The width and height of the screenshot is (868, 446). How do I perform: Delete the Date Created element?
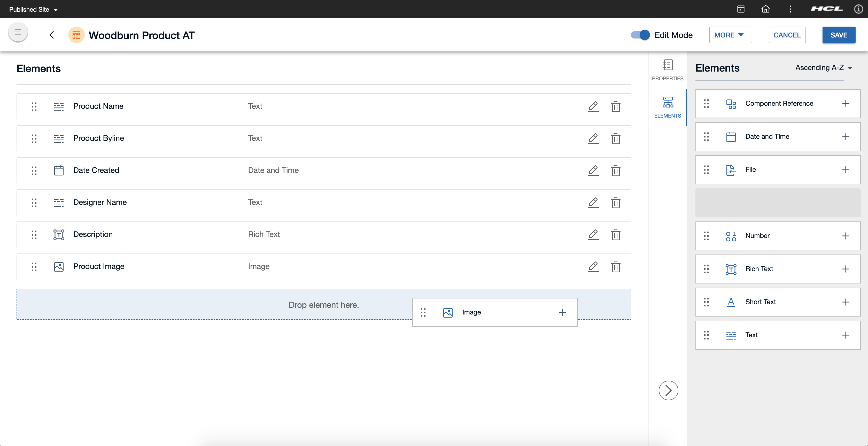point(616,171)
